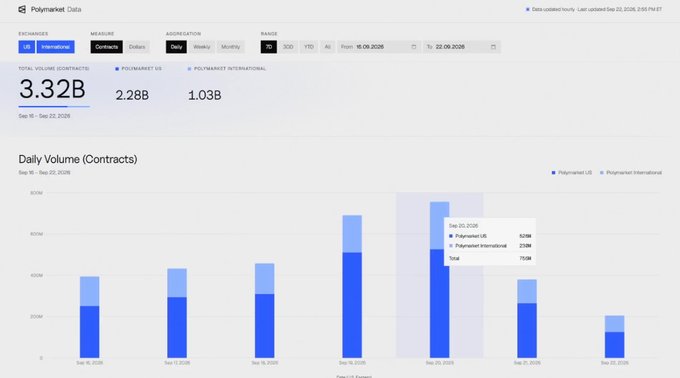Choose the 30D range
The height and width of the screenshot is (378, 680).
pos(288,47)
